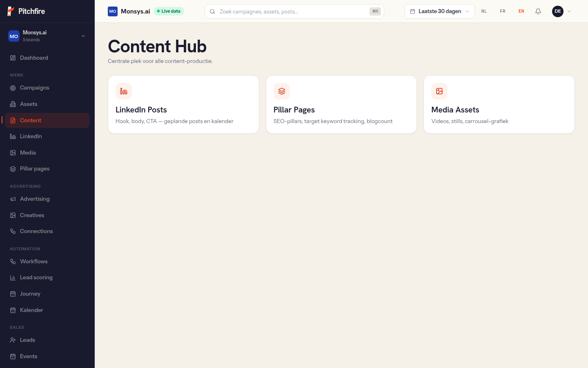This screenshot has width=588, height=368.
Task: Open LinkedIn sidebar link
Action: 47,137
